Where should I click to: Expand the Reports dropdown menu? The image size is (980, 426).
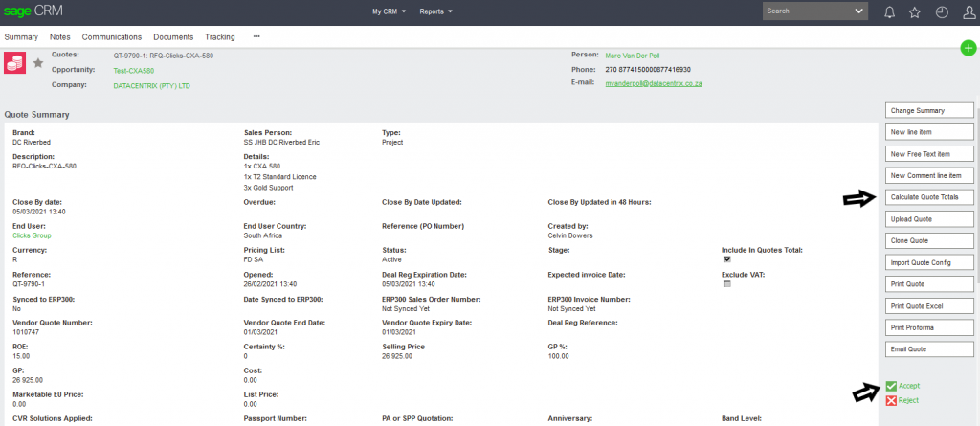pos(436,11)
